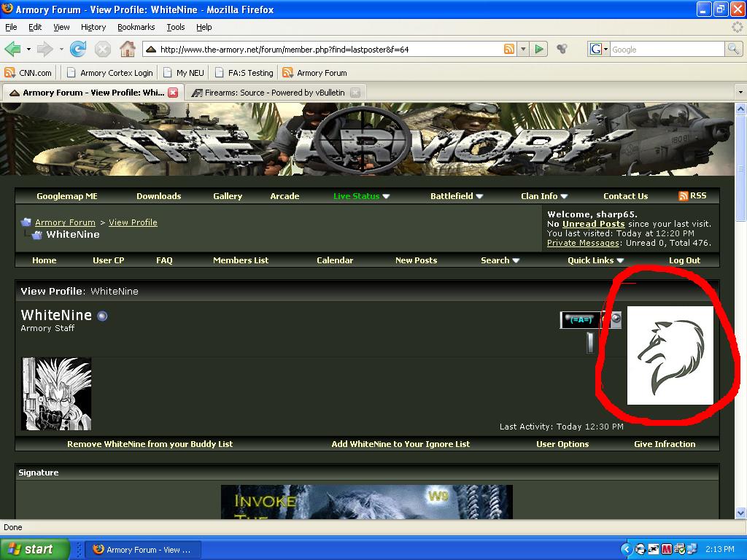Viewport: 747px width, 560px height.
Task: Click the green Go arrow button
Action: [x=539, y=49]
